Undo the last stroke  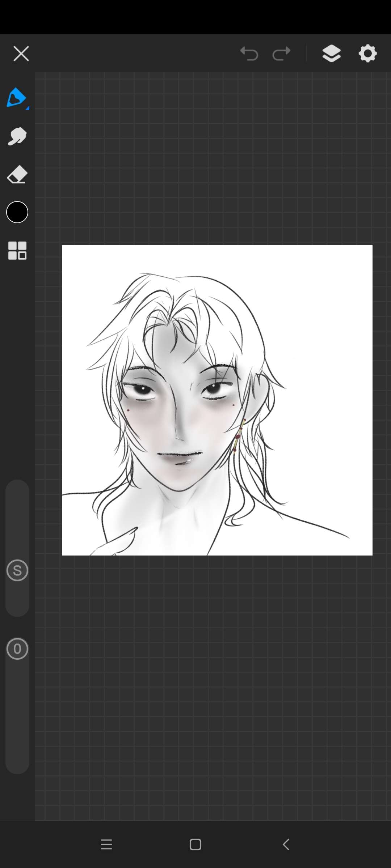coord(249,54)
